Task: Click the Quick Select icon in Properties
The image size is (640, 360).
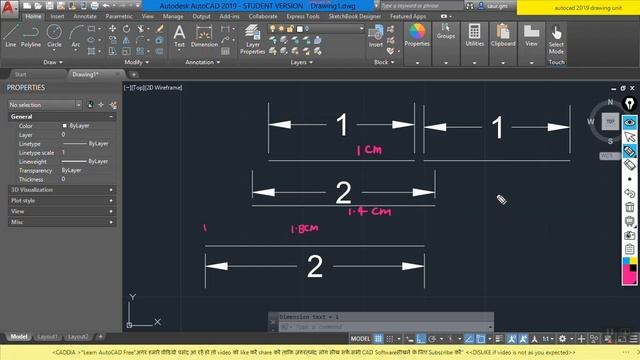Action: click(x=113, y=105)
